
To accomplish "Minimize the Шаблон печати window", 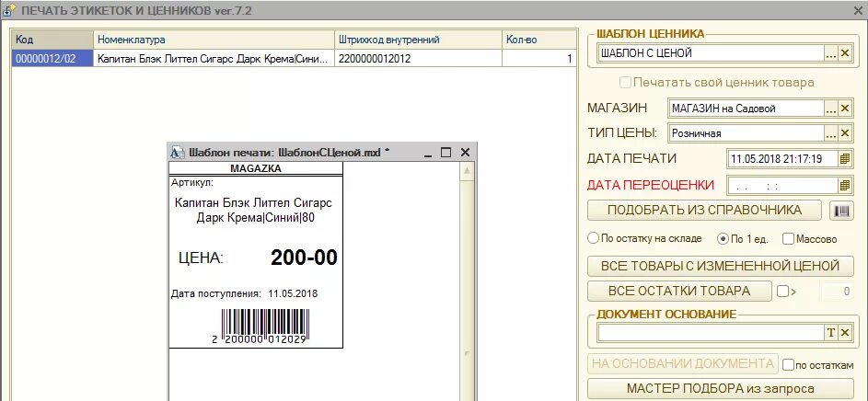I will [427, 153].
